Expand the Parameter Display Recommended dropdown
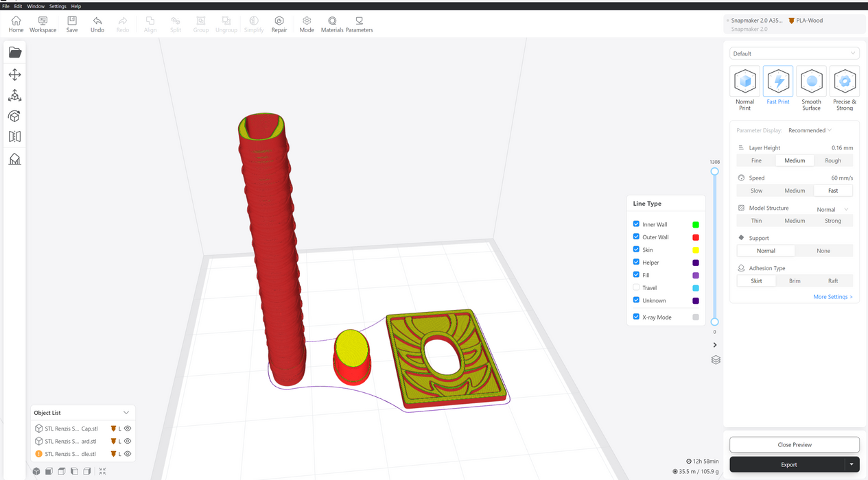This screenshot has height=480, width=868. tap(810, 130)
